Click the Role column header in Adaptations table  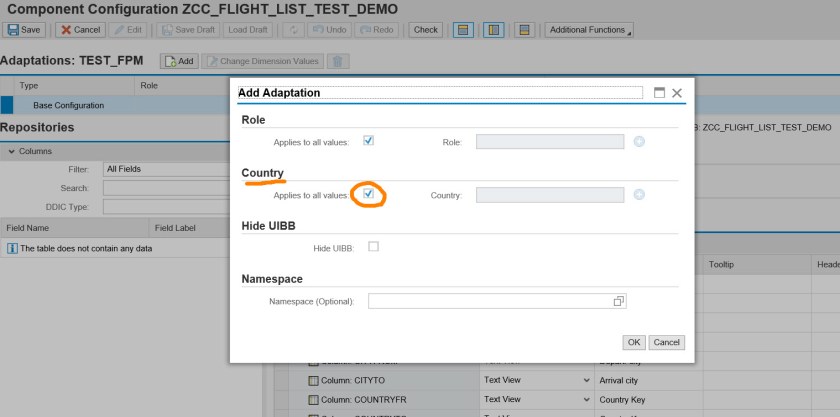(x=182, y=85)
